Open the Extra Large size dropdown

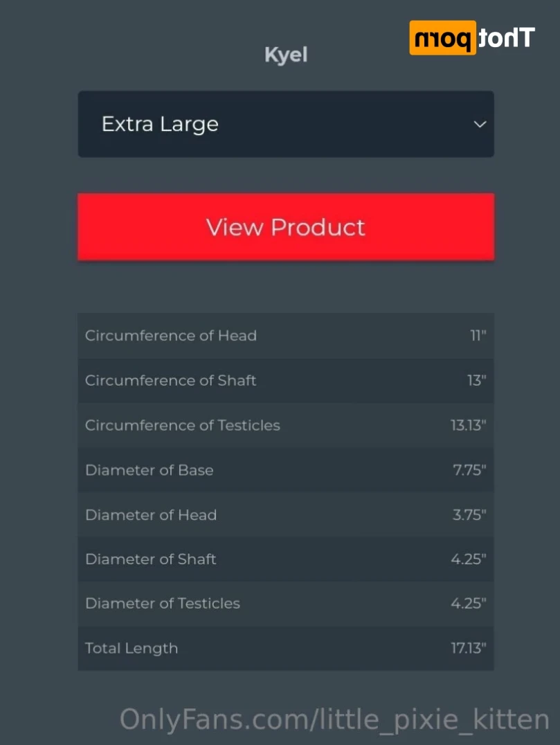286,124
